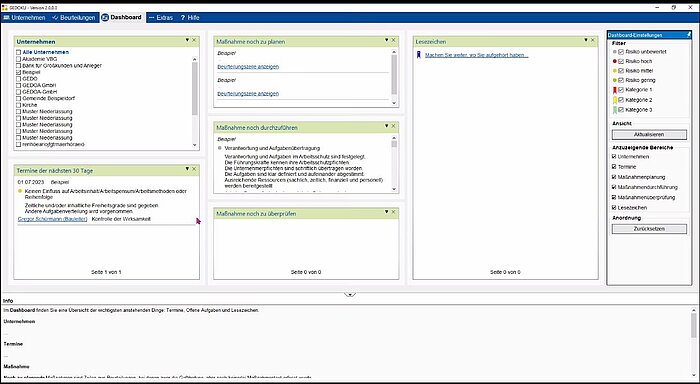Click the yellow risk dot in Termine entry
Screen dimensions: 700x384
pos(20,191)
